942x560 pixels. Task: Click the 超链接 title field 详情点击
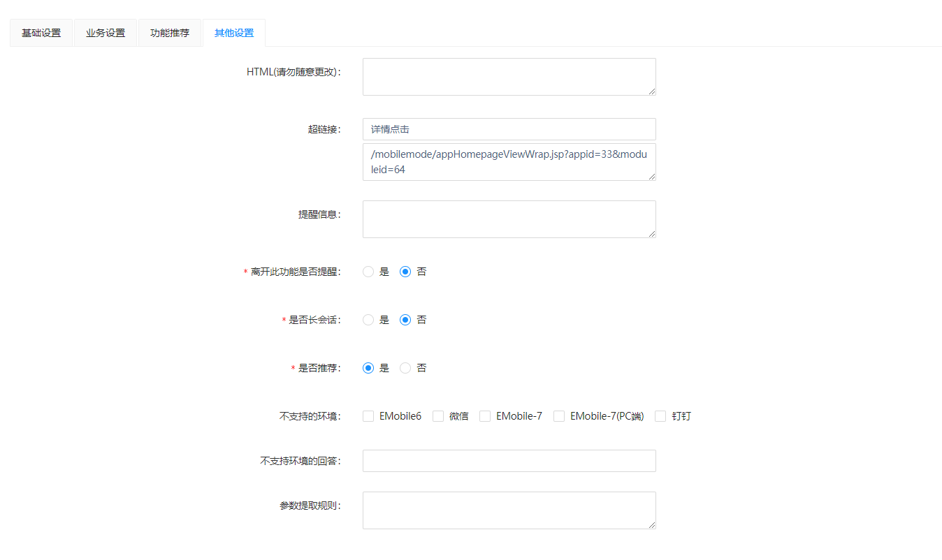(509, 129)
